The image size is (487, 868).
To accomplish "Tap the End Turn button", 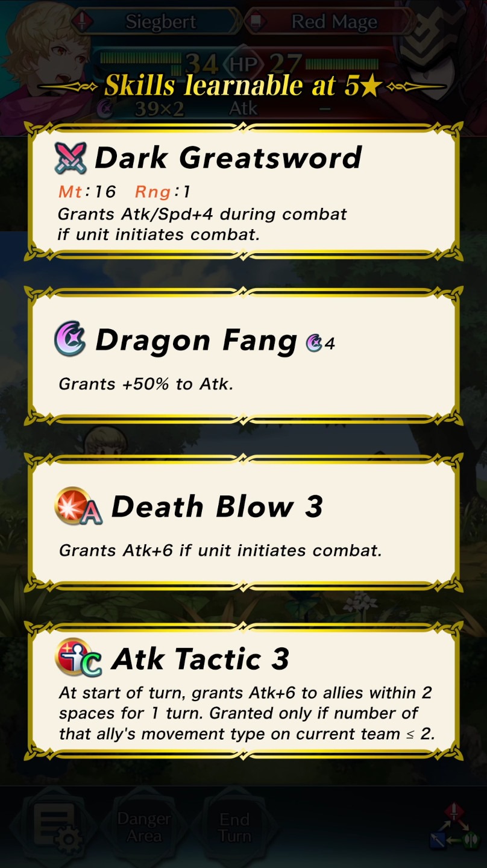I will click(x=234, y=827).
